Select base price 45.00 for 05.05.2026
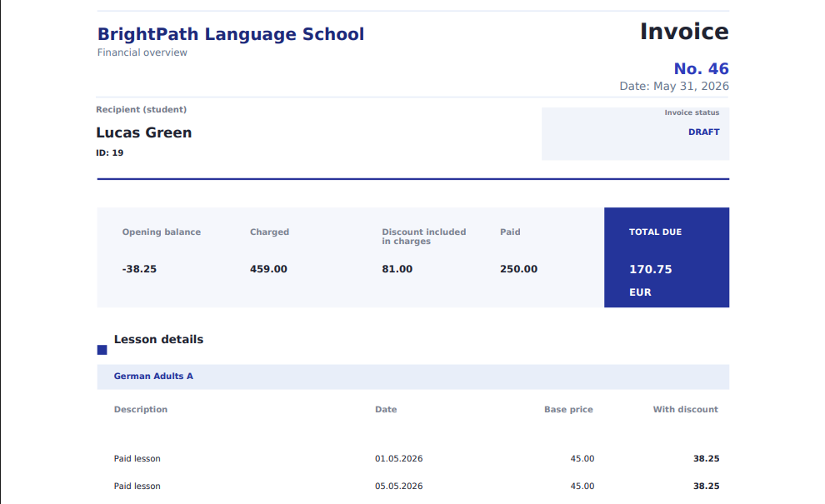The height and width of the screenshot is (504, 825). [582, 487]
